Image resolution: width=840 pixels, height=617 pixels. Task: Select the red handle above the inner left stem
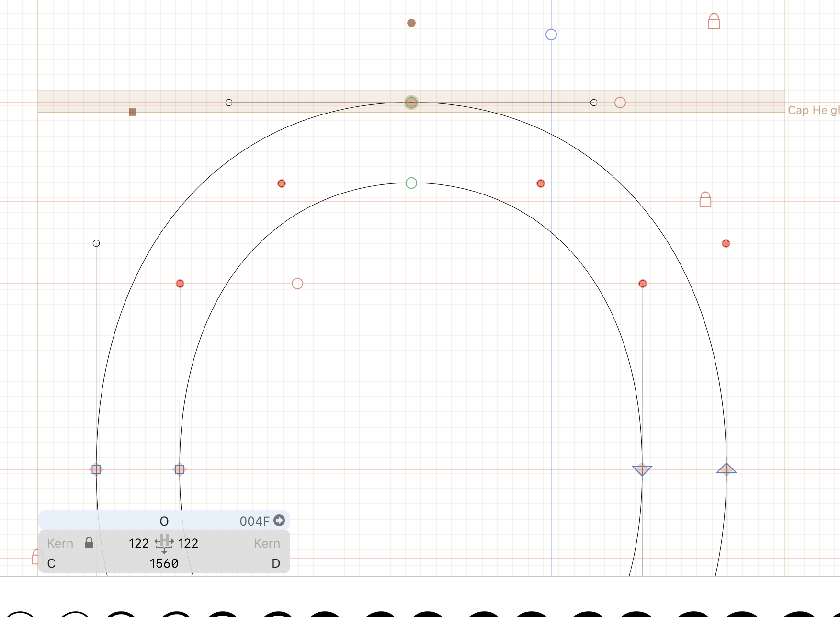(180, 284)
